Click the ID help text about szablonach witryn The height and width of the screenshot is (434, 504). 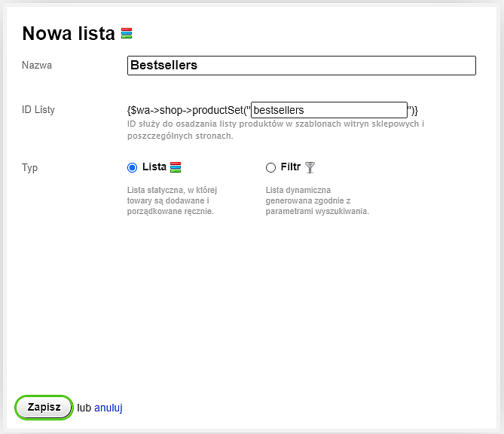(276, 130)
